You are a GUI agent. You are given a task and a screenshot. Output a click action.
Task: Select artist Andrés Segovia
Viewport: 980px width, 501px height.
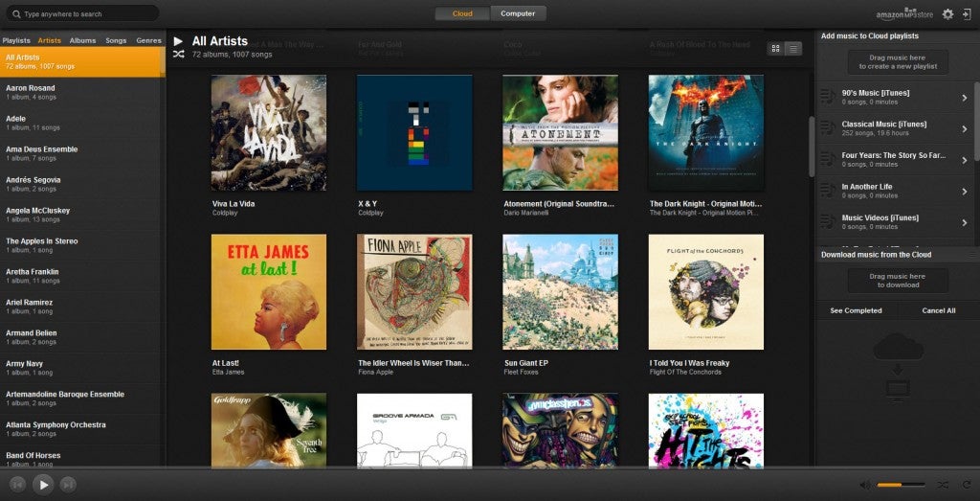(81, 185)
